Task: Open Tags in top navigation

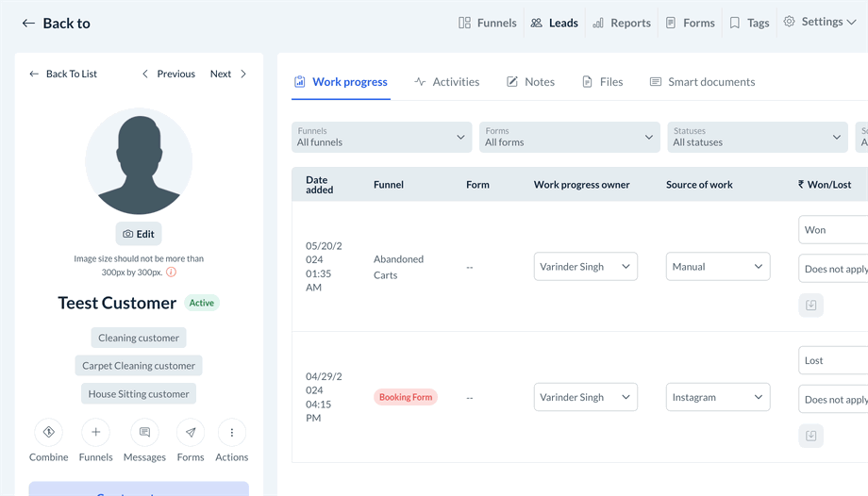Action: 749,23
